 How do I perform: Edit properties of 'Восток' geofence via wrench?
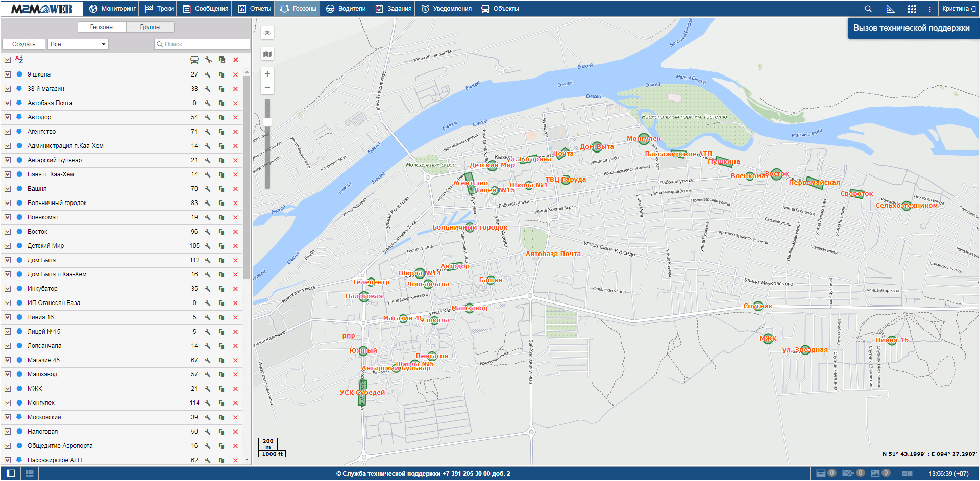coord(208,232)
